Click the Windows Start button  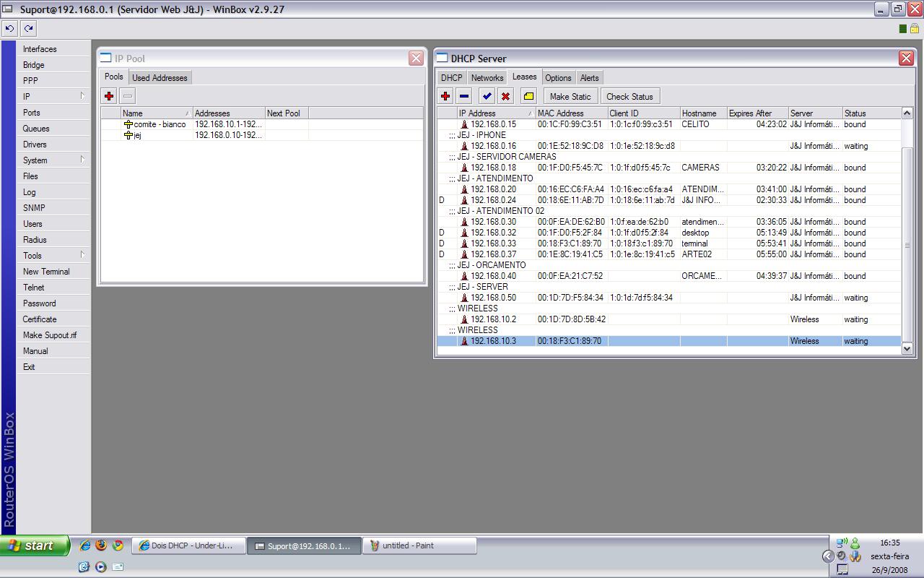coord(35,545)
